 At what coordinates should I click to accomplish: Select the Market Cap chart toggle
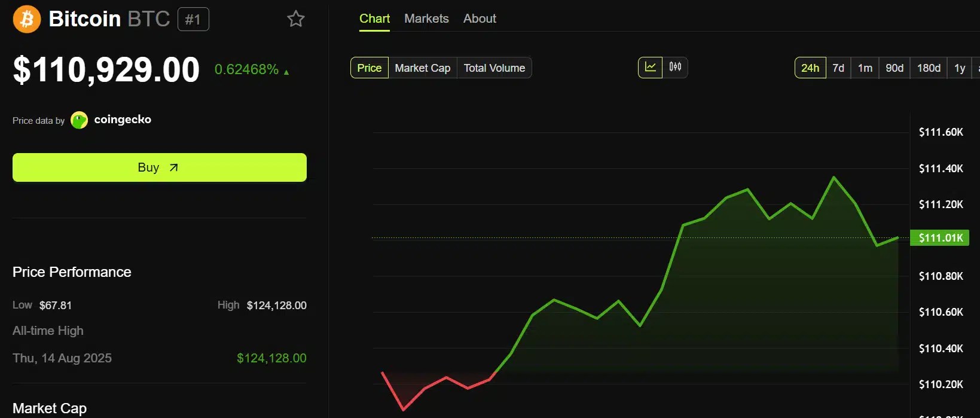423,68
